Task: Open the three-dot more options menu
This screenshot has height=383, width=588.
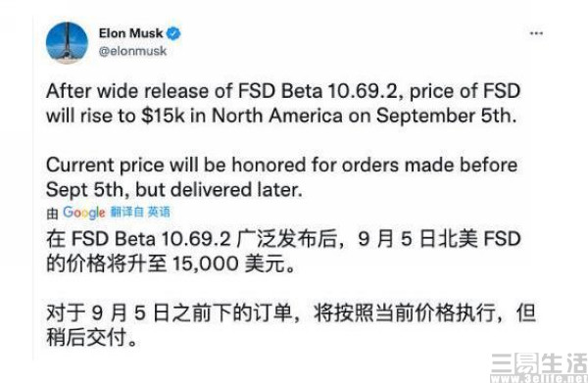Action: tap(536, 33)
